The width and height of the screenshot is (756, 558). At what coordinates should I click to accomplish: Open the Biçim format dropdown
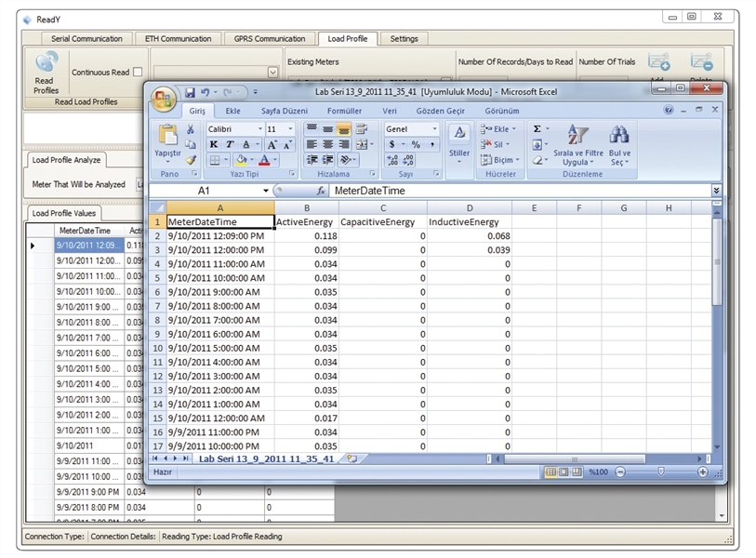pos(500,160)
